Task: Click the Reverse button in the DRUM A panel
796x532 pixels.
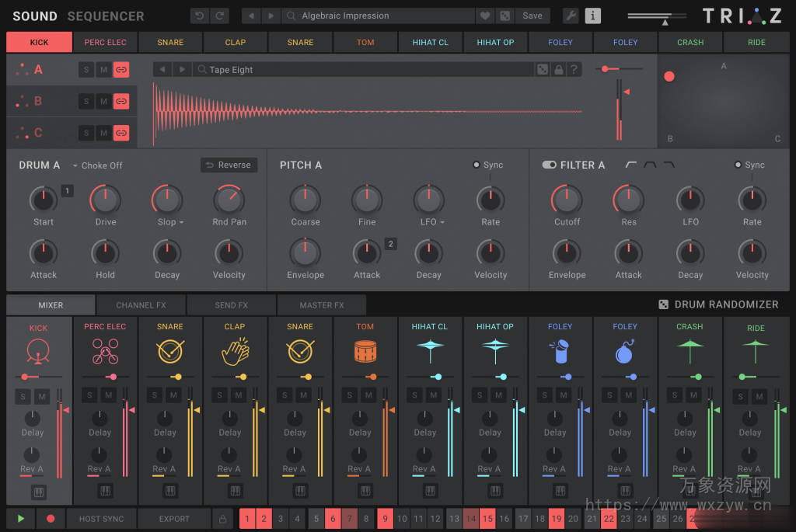Action: coord(229,165)
